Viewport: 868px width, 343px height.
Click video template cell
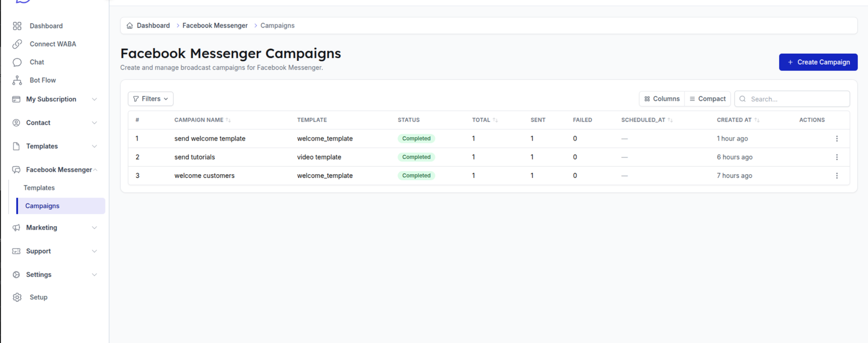pos(319,157)
